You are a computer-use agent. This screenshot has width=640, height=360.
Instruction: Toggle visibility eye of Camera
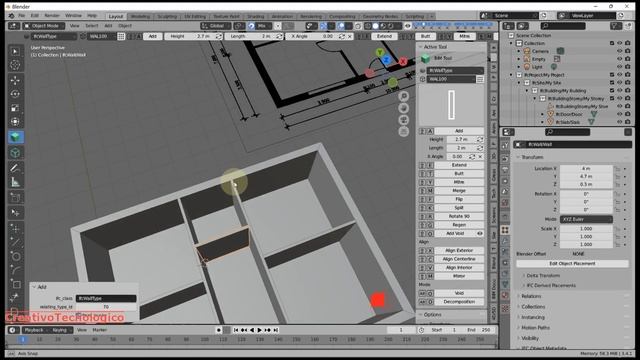coord(620,51)
